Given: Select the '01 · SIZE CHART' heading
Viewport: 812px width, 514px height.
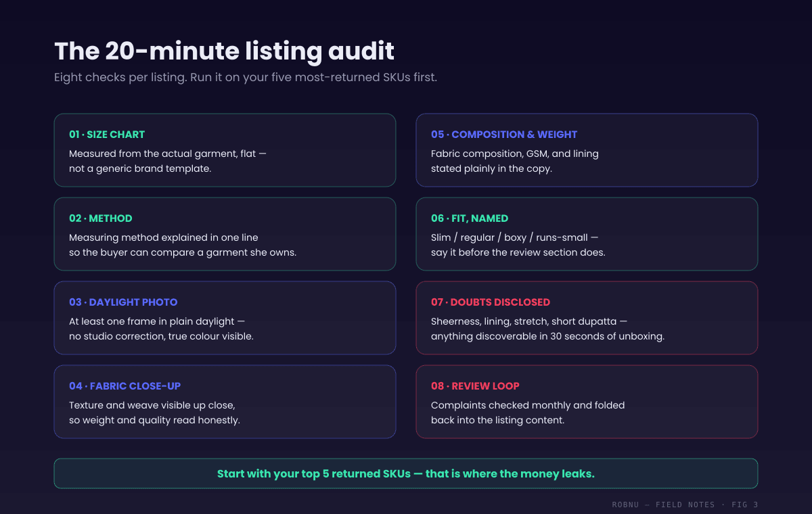Looking at the screenshot, I should [107, 135].
